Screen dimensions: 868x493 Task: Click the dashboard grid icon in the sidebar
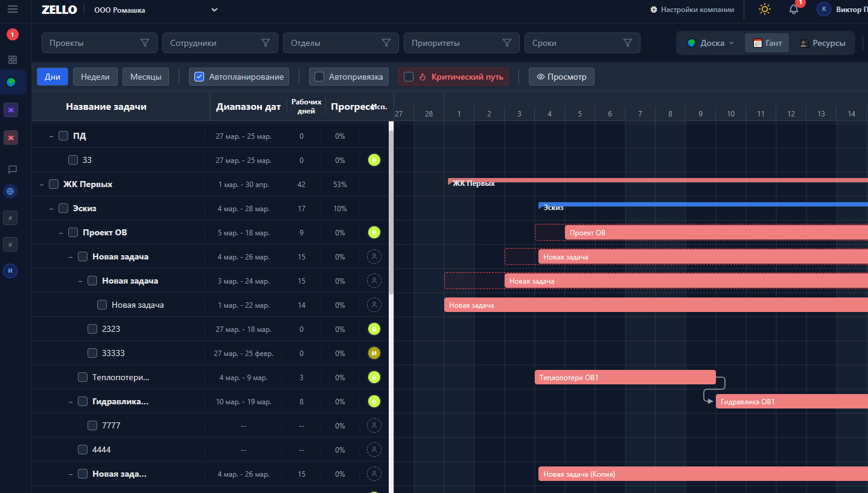click(x=12, y=60)
